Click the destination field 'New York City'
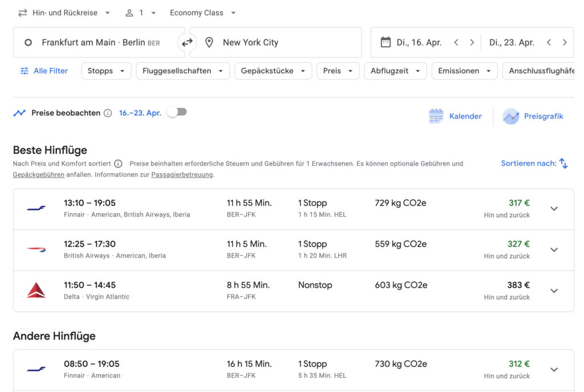Viewport: 584px width, 392px height. 275,42
